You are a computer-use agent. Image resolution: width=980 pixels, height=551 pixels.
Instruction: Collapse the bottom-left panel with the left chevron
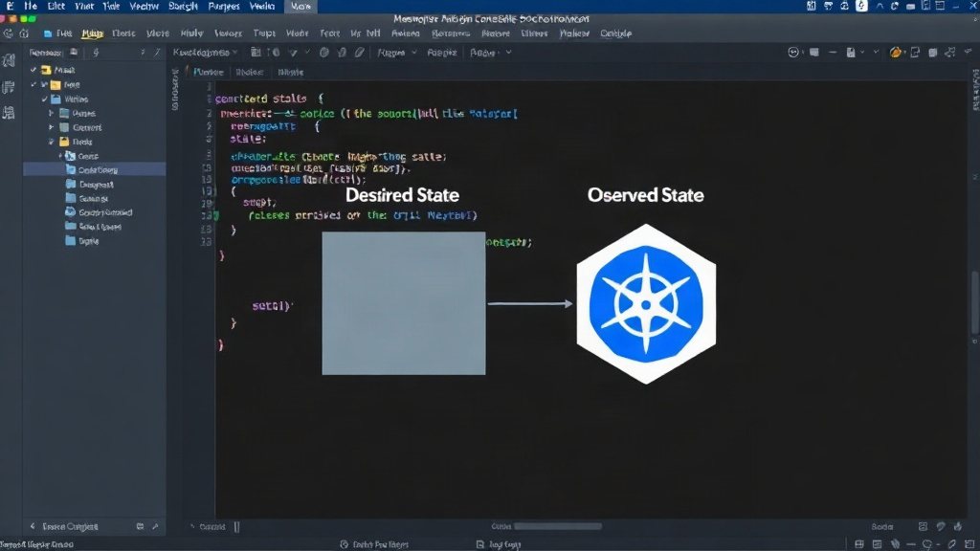click(x=33, y=527)
